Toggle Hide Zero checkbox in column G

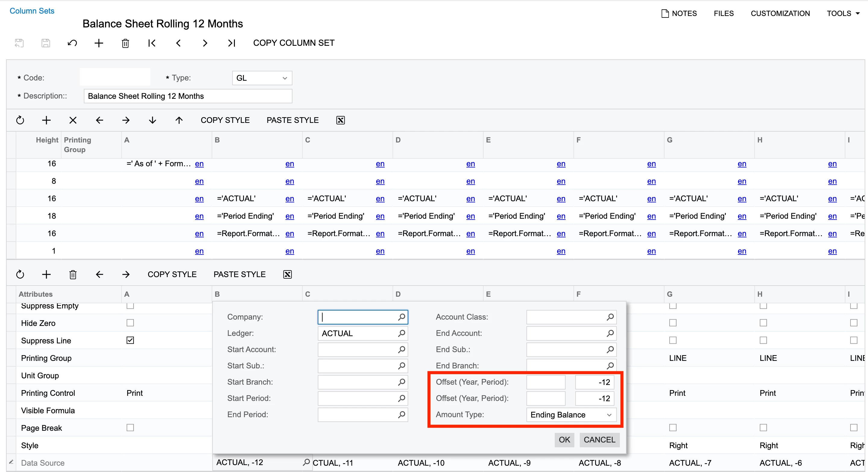pyautogui.click(x=673, y=323)
